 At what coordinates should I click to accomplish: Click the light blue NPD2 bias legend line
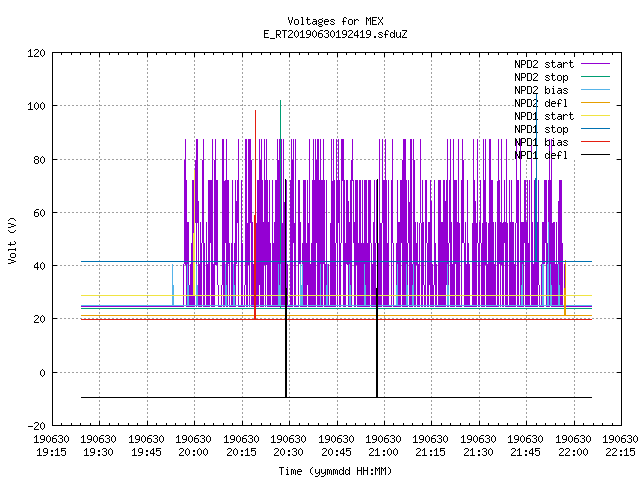tap(595, 89)
